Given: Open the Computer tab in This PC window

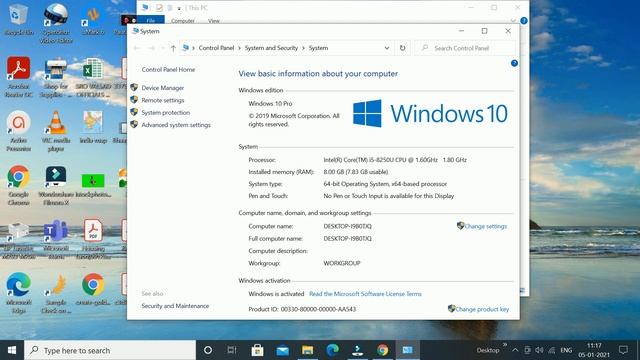Looking at the screenshot, I should click(x=182, y=21).
